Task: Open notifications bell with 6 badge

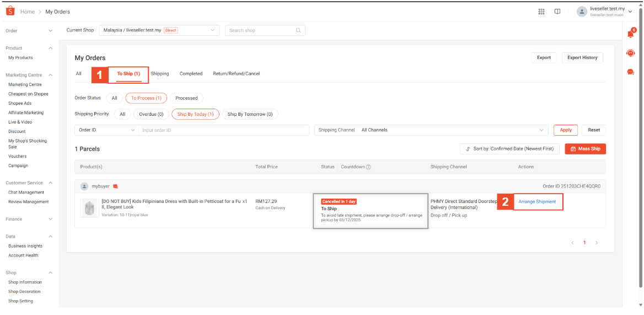Action: point(630,34)
